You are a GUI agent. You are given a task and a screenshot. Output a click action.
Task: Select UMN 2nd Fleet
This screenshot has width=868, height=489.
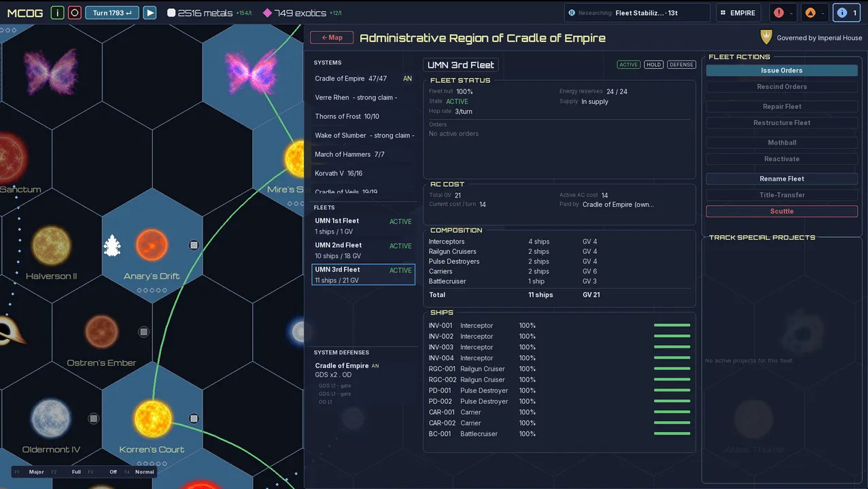point(364,251)
